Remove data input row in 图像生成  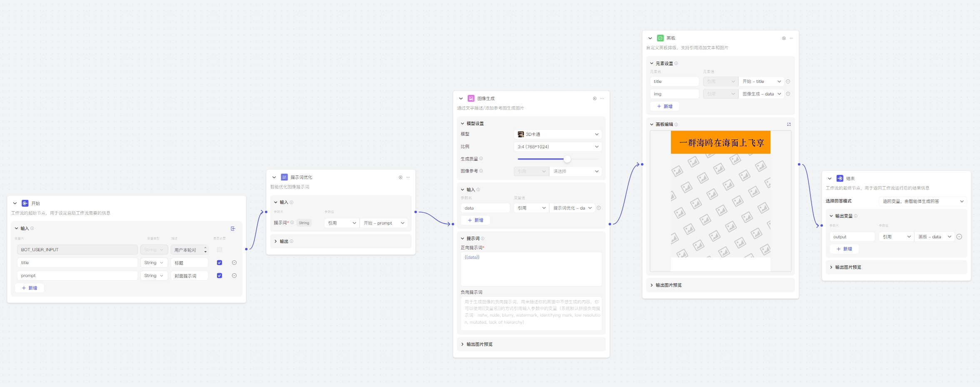pyautogui.click(x=599, y=208)
